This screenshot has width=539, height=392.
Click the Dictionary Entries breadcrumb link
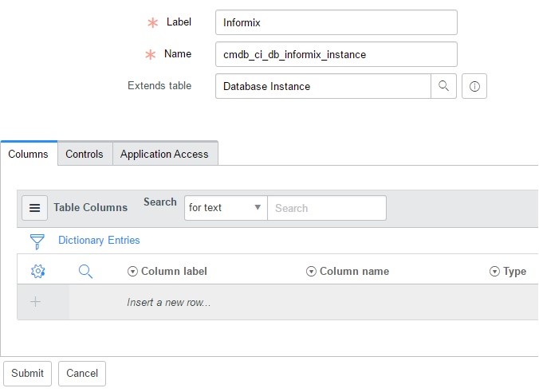coord(99,240)
